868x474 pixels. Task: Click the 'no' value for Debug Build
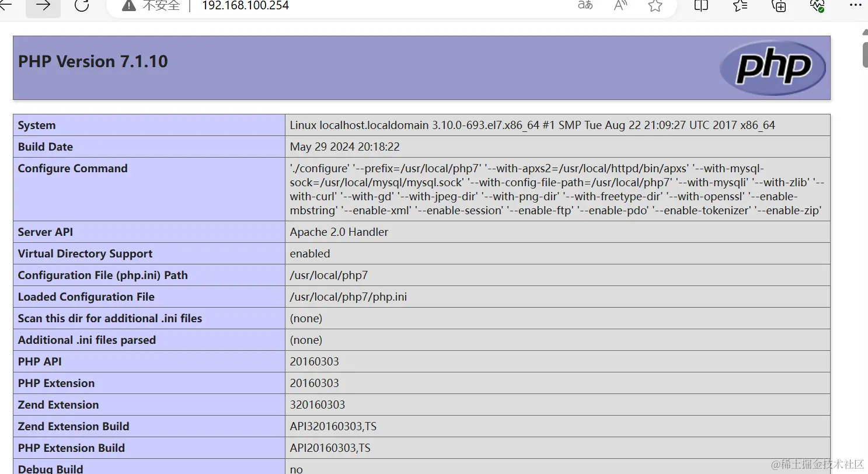pos(297,469)
